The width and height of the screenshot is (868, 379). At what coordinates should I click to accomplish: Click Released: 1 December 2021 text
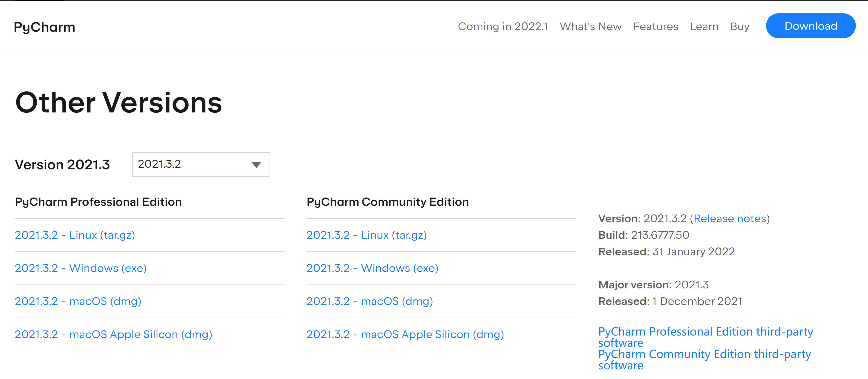click(x=670, y=301)
